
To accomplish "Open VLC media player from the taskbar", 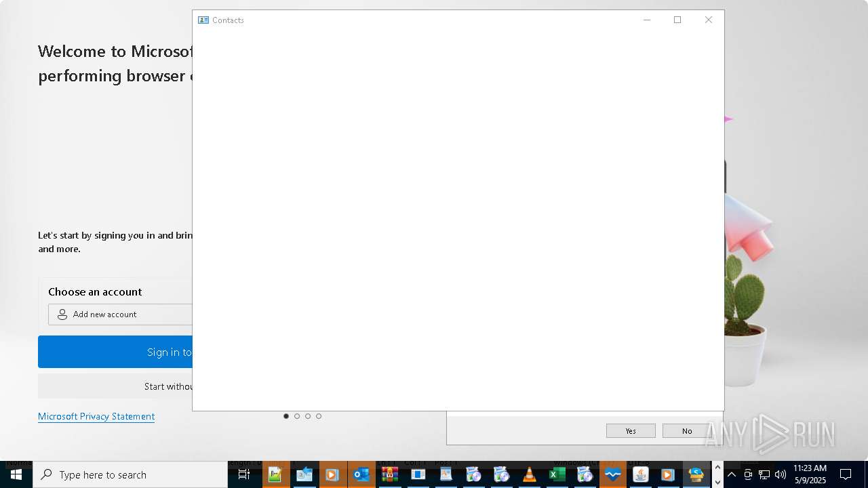I will (529, 474).
